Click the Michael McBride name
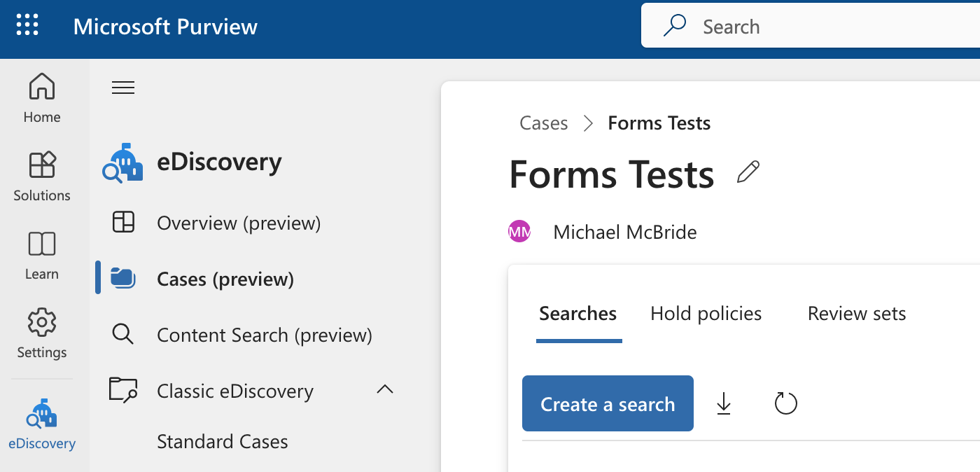Screen dimensions: 980x472 (625, 232)
